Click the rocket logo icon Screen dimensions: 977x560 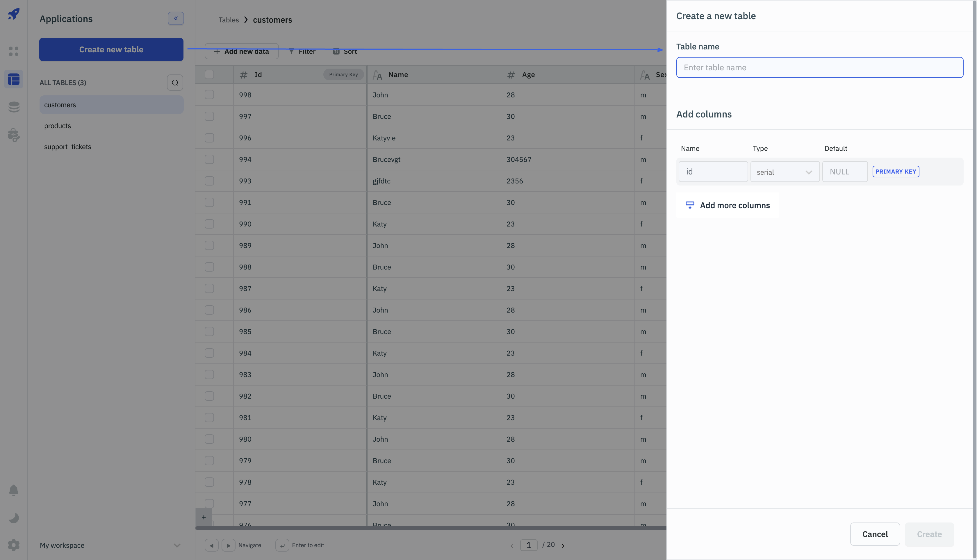(x=14, y=14)
